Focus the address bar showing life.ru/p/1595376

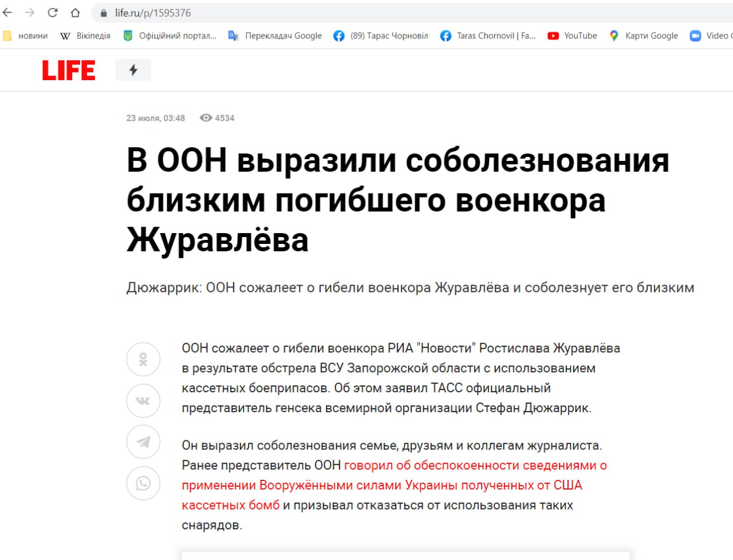pyautogui.click(x=412, y=13)
